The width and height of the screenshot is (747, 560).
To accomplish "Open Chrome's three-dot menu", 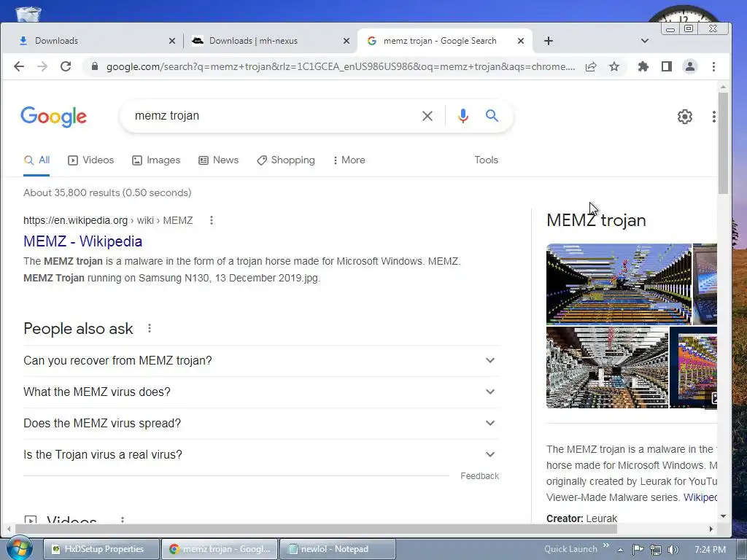I will pyautogui.click(x=713, y=66).
